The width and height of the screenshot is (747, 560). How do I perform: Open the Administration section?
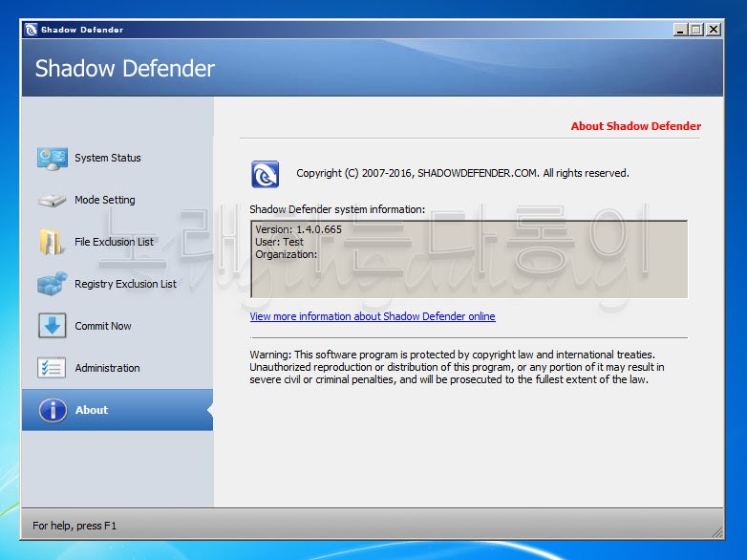pyautogui.click(x=107, y=368)
